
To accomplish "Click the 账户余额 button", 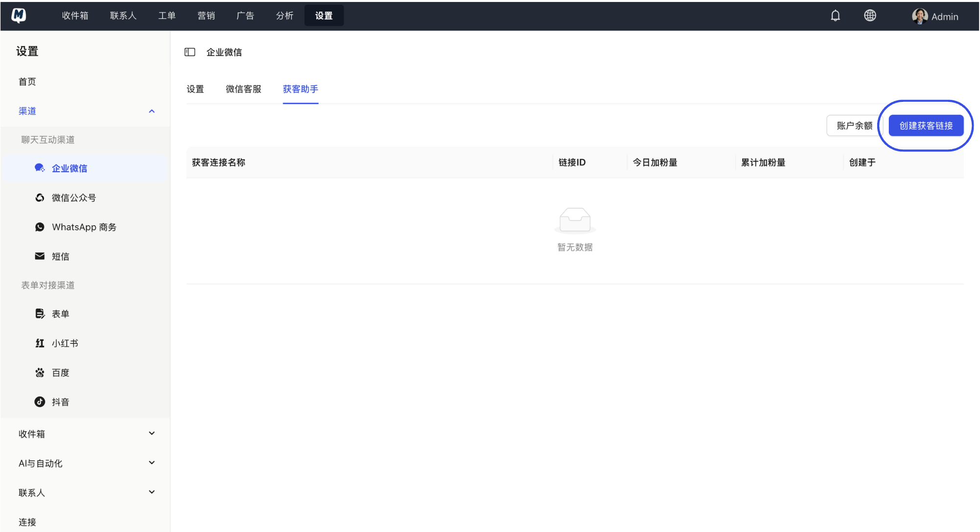I will click(854, 125).
